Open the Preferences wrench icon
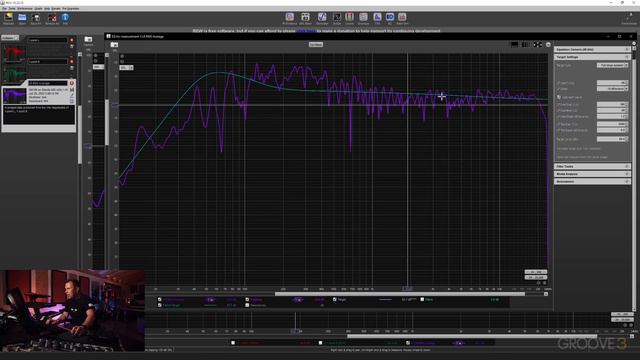The image size is (640, 360). pos(629,17)
